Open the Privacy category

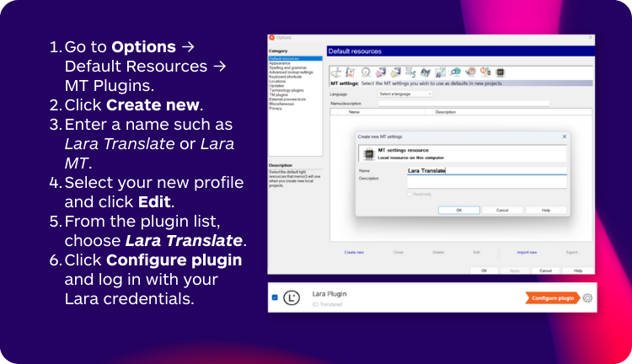(276, 109)
